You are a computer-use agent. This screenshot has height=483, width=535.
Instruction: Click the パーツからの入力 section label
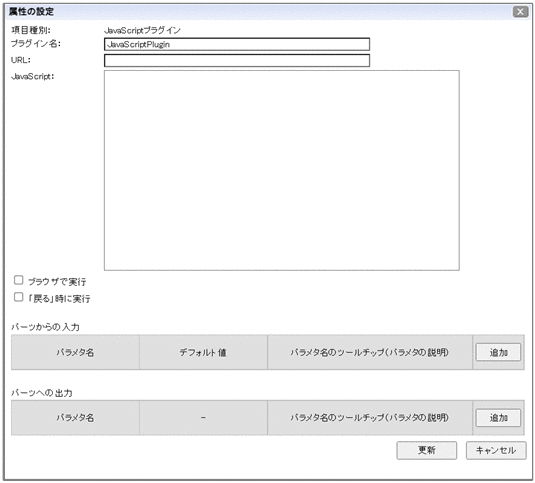pyautogui.click(x=45, y=327)
